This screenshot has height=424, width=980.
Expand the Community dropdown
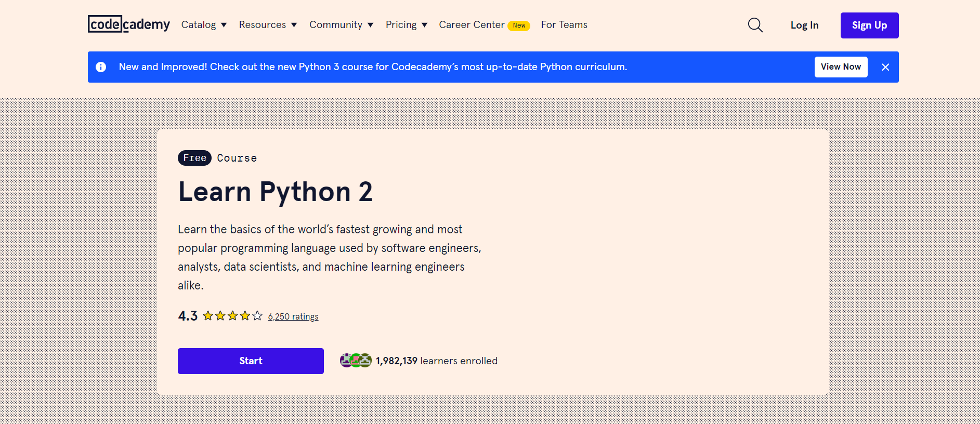[341, 25]
